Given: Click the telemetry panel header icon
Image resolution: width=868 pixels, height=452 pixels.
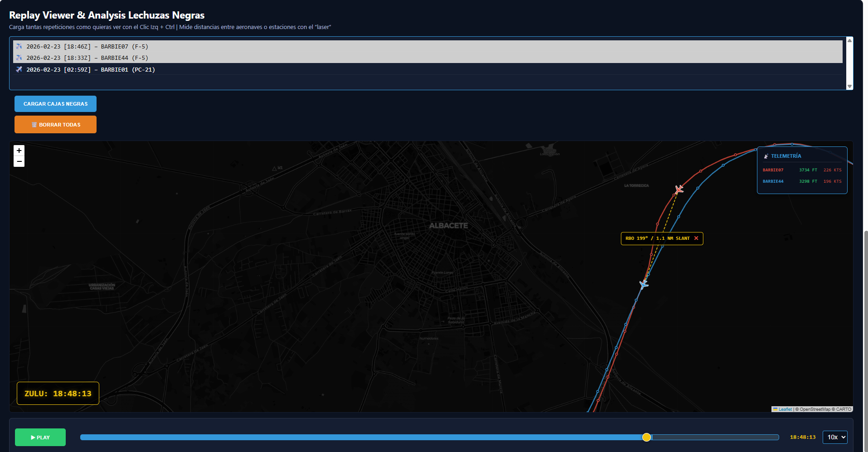Looking at the screenshot, I should [766, 156].
